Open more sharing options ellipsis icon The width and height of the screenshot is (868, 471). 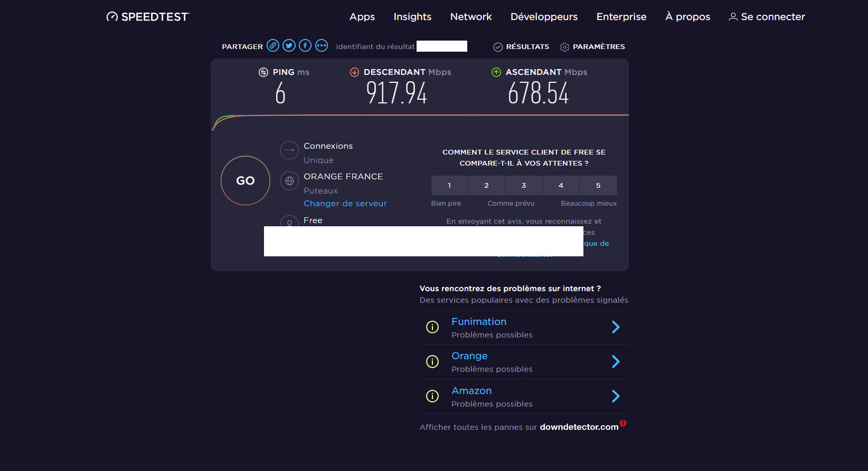322,45
